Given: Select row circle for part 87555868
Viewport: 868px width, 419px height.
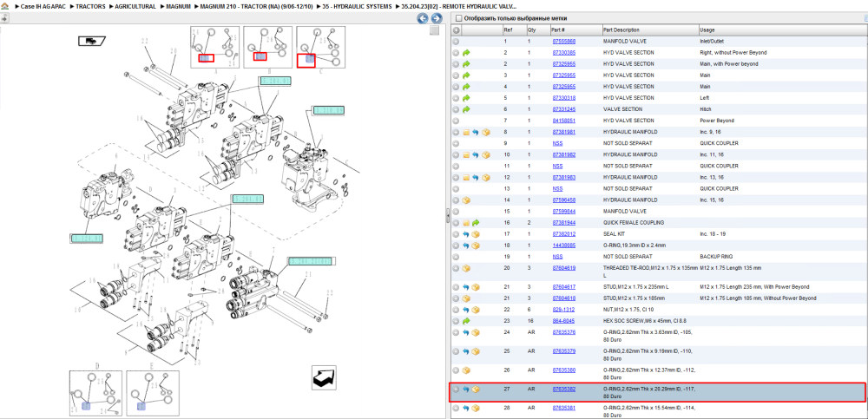Looking at the screenshot, I should 457,42.
